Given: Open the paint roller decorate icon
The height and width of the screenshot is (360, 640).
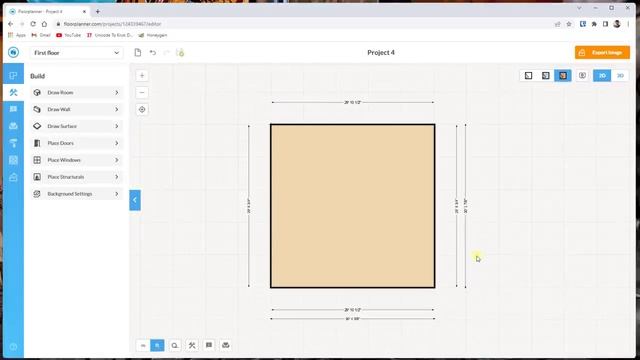Looking at the screenshot, I should coord(13,143).
